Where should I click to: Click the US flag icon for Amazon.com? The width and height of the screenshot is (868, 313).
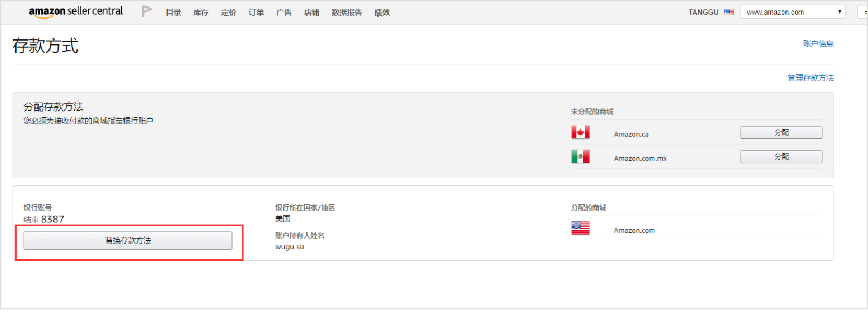(580, 228)
